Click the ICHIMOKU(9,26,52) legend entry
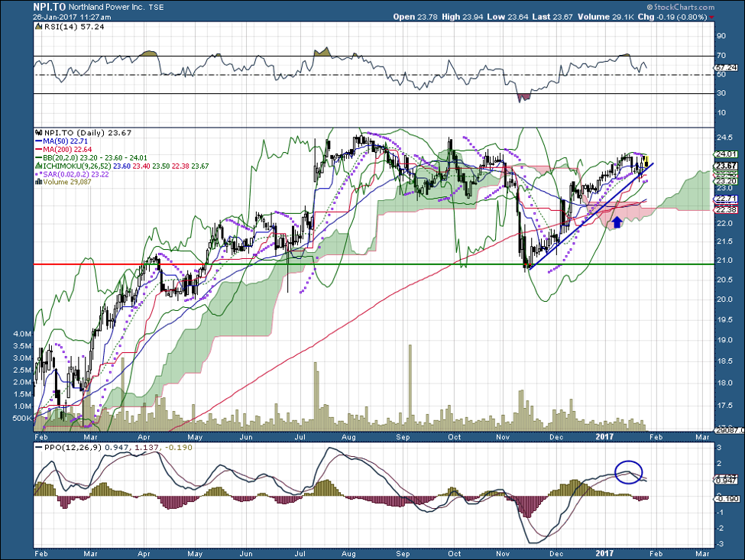This screenshot has width=745, height=560. tap(126, 167)
